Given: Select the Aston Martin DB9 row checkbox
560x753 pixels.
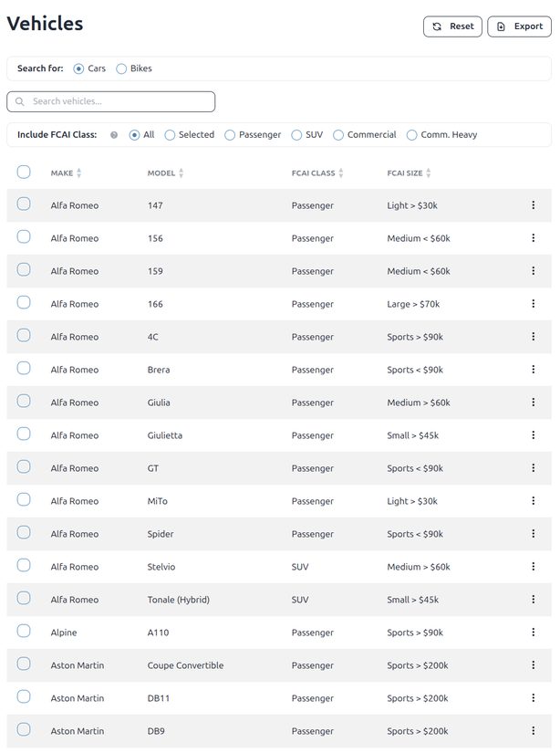Looking at the screenshot, I should point(24,729).
